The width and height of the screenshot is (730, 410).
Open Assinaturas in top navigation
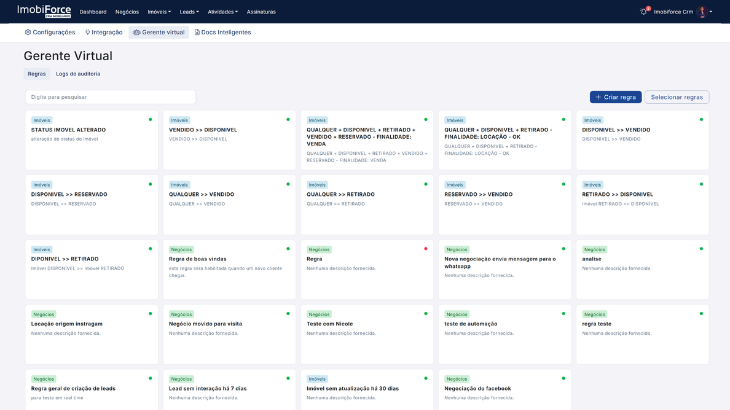pyautogui.click(x=261, y=12)
